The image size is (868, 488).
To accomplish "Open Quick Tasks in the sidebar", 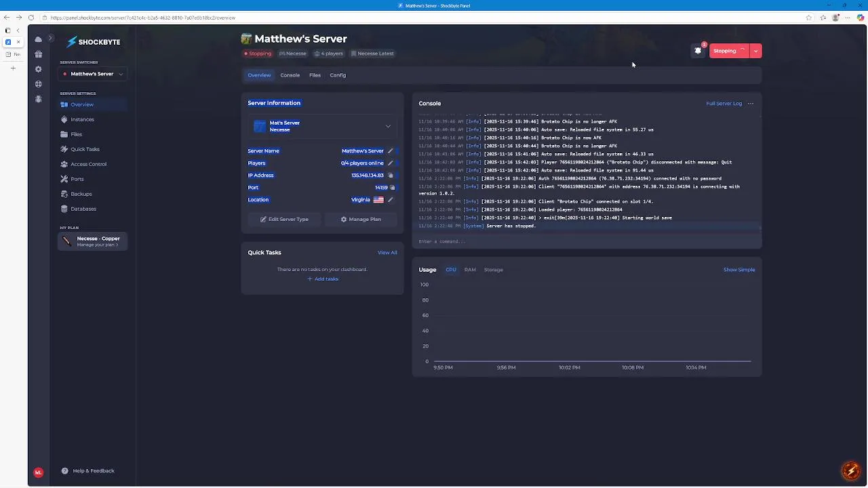I will pyautogui.click(x=92, y=149).
